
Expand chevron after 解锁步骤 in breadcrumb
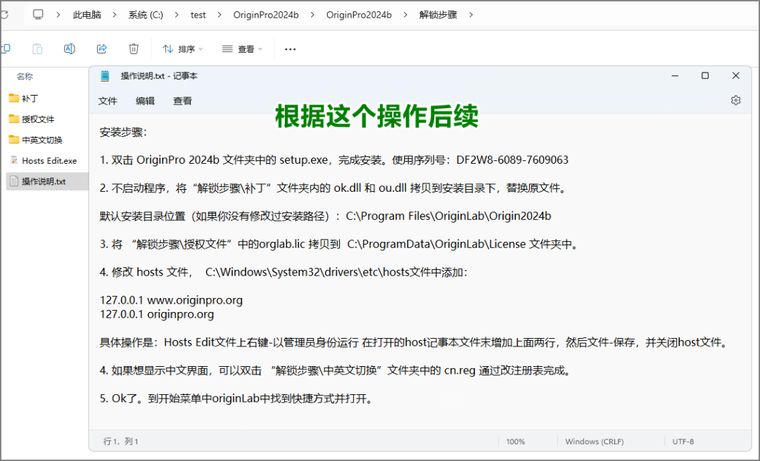pyautogui.click(x=471, y=15)
